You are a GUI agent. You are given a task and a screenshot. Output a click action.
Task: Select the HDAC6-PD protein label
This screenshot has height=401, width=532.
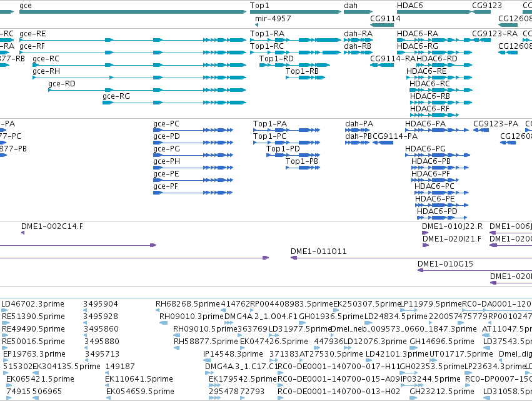click(437, 212)
